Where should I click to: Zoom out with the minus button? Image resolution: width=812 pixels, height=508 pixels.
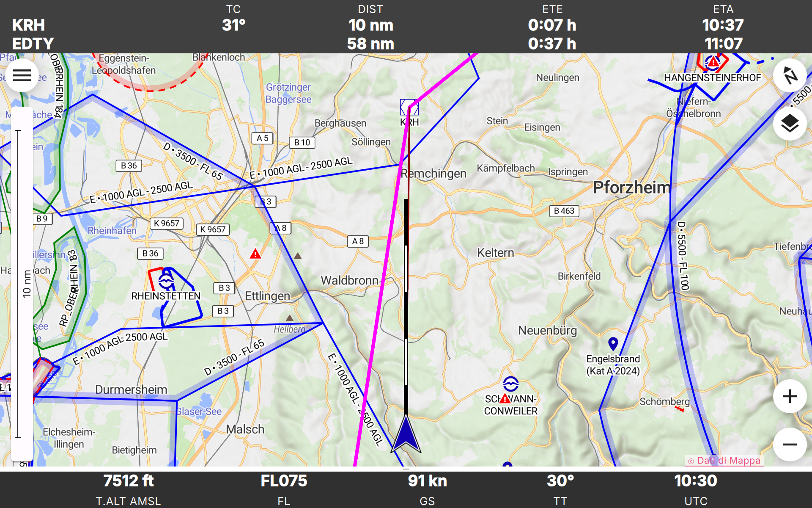[x=789, y=444]
